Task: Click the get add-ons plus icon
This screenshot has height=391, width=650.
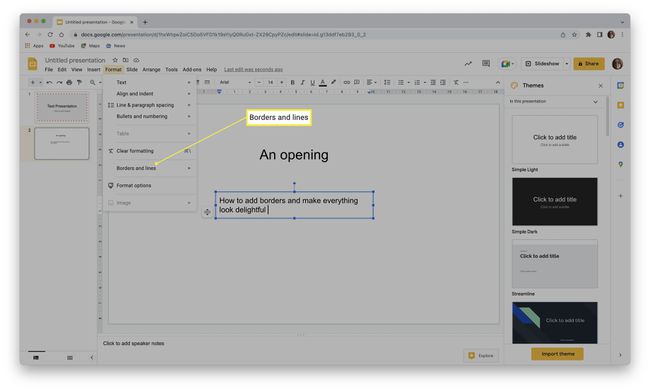Action: tap(620, 196)
